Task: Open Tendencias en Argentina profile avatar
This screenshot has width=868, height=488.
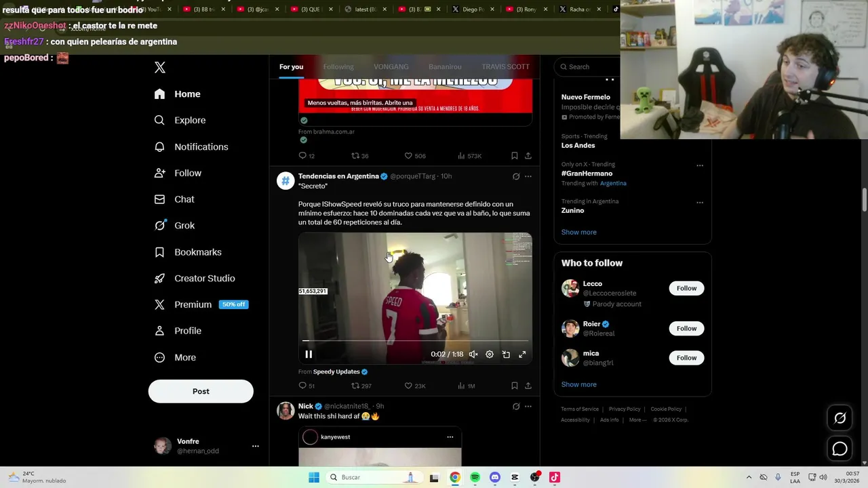Action: [285, 181]
